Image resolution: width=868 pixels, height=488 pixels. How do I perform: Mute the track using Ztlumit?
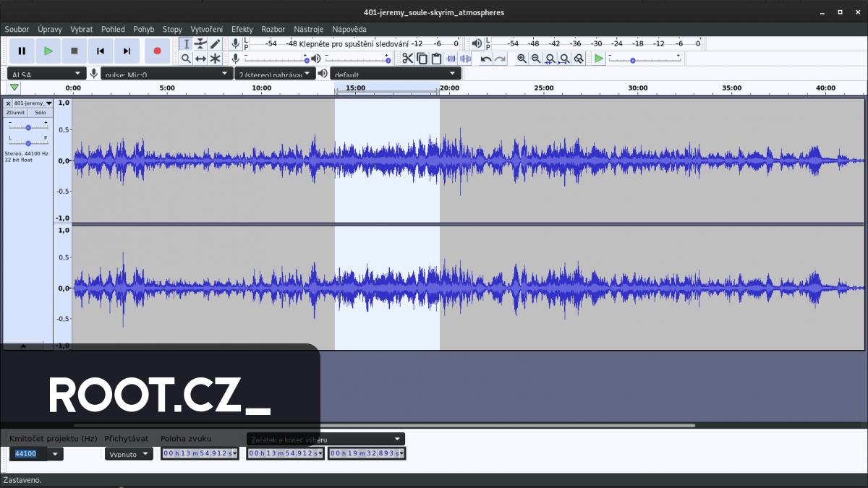click(14, 112)
